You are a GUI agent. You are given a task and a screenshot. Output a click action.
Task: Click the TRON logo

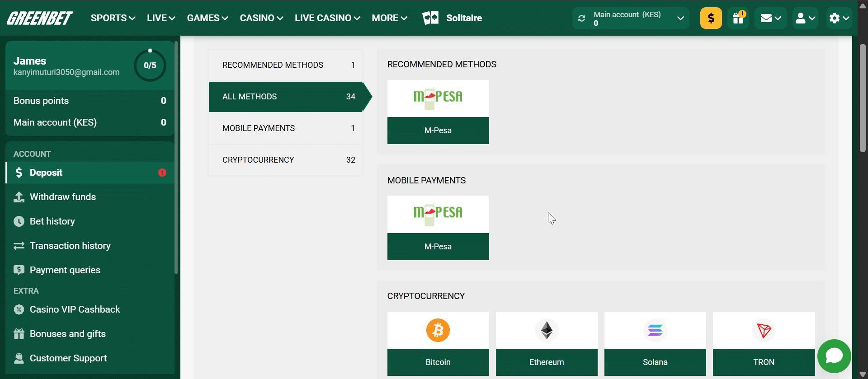click(764, 330)
